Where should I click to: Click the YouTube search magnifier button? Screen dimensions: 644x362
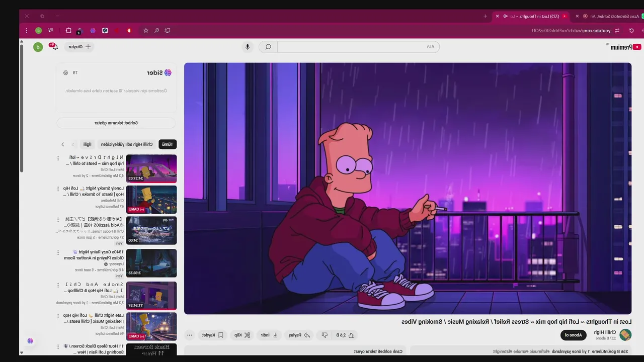pos(268,47)
